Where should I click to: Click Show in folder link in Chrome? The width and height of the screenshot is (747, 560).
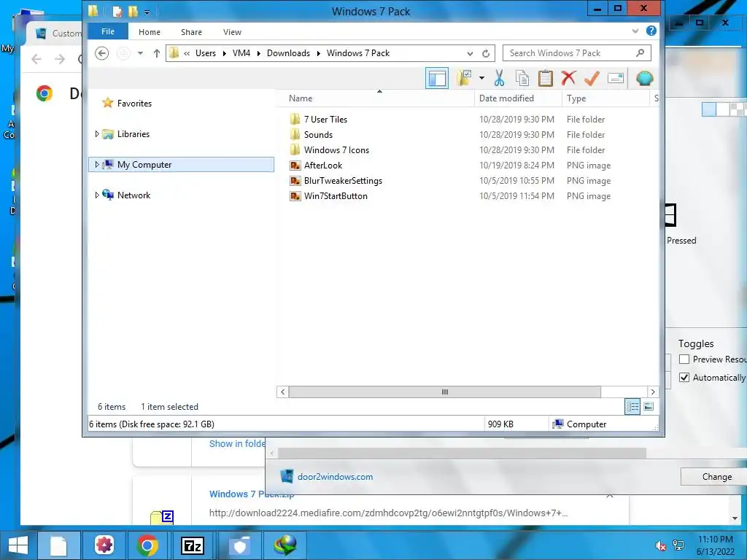(237, 443)
